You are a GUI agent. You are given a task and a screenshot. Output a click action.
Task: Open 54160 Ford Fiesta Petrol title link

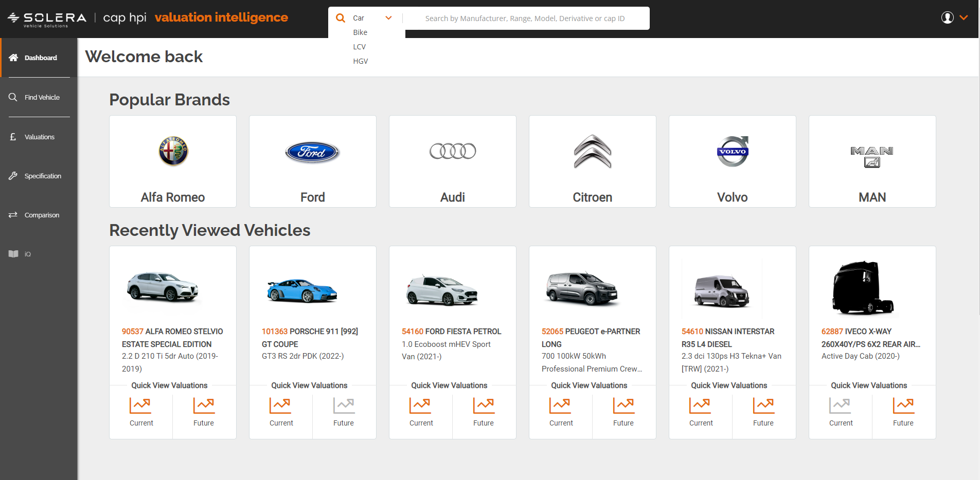[451, 331]
